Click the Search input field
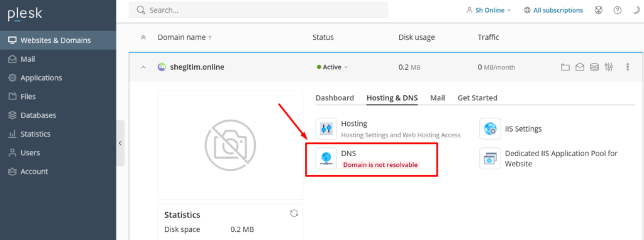Image resolution: width=644 pixels, height=240 pixels. 258,10
